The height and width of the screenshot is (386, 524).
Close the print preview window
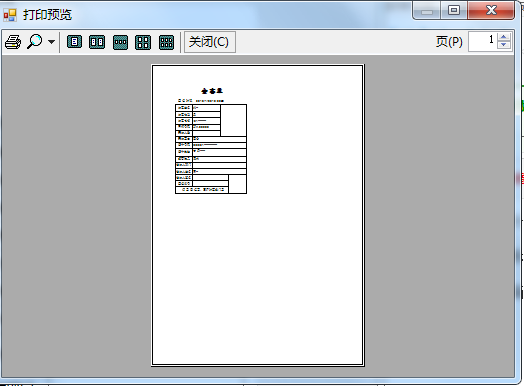[491, 10]
